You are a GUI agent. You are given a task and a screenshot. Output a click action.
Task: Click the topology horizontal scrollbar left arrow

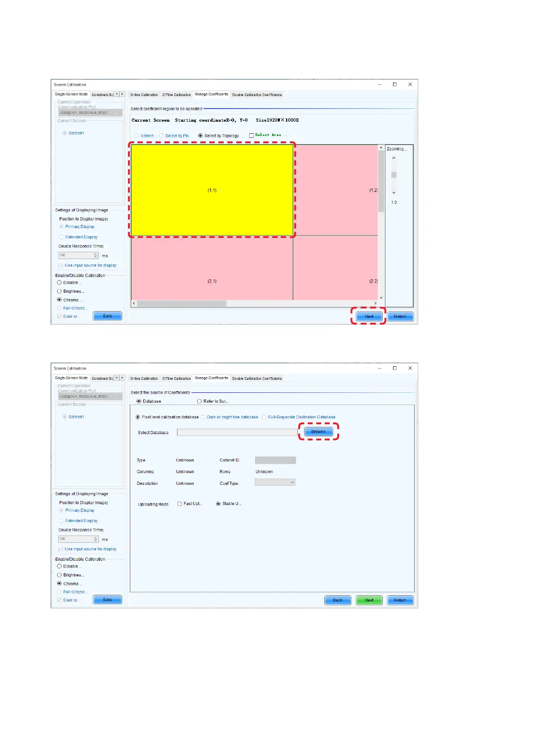133,303
